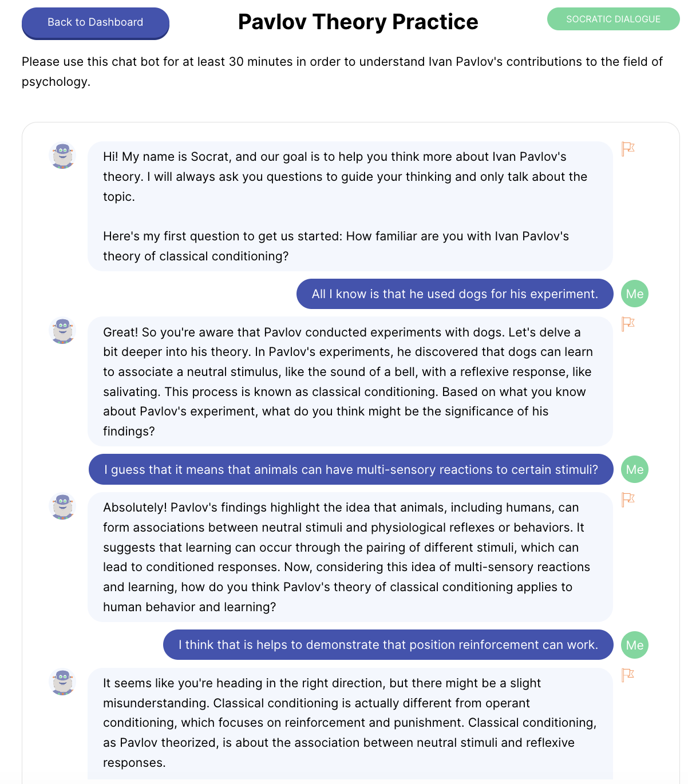Click the Me avatar beside the multi-sensory reply

635,470
